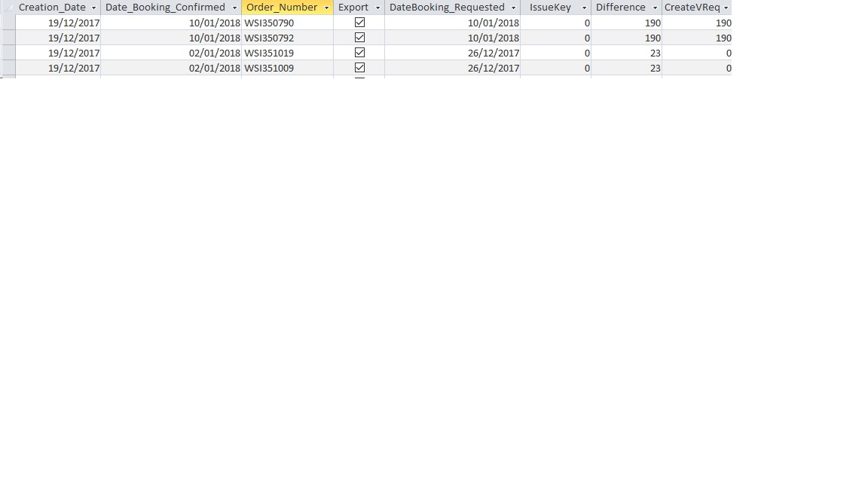Click order number cell WSI351019
The width and height of the screenshot is (868, 488).
point(287,53)
